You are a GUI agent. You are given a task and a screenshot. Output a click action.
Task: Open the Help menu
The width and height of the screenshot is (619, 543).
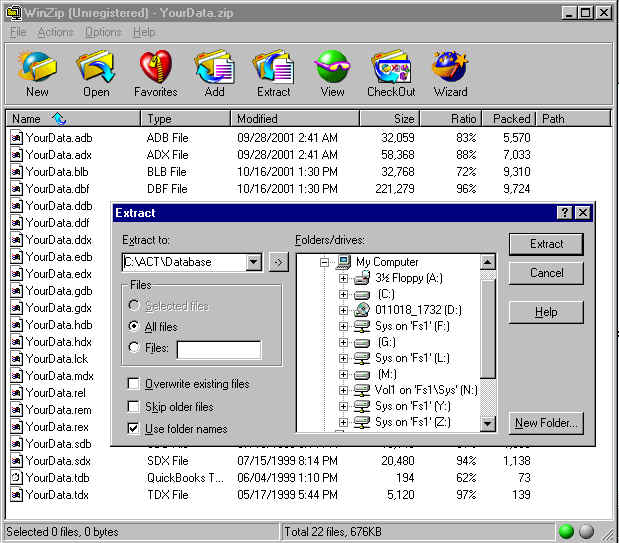[144, 32]
